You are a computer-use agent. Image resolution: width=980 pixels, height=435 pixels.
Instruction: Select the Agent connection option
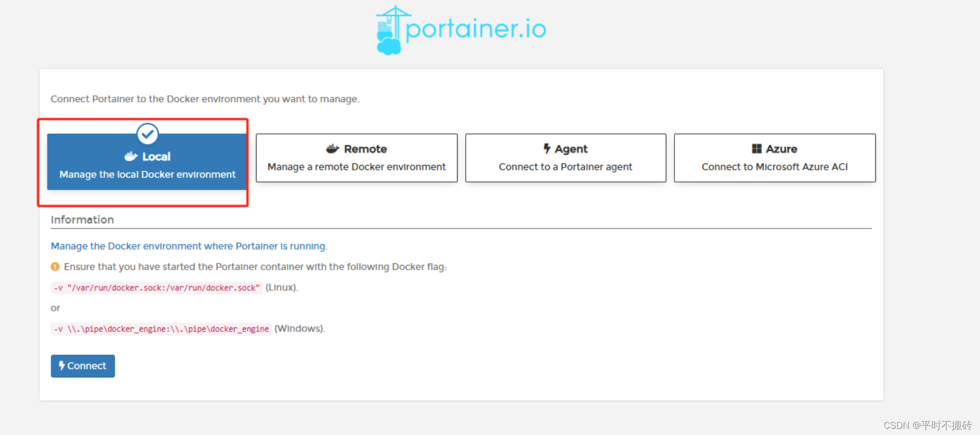(566, 158)
